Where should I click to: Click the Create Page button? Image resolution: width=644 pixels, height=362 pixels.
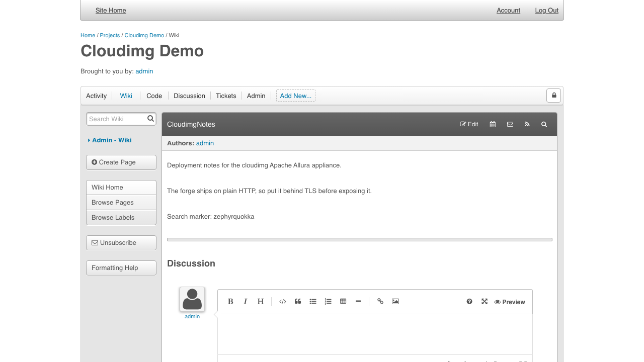(x=121, y=162)
